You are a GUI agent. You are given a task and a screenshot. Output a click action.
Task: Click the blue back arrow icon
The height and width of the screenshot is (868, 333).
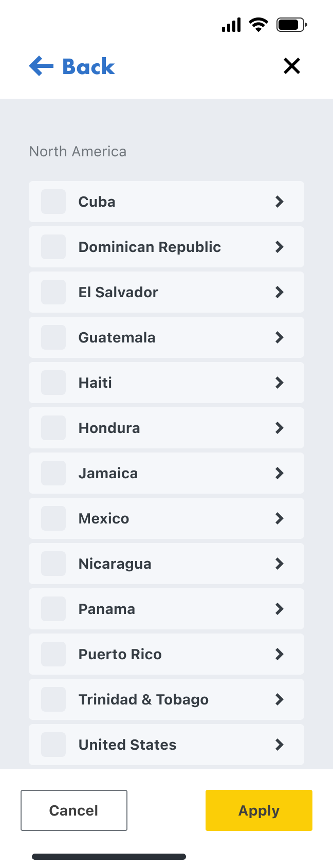[x=41, y=66]
